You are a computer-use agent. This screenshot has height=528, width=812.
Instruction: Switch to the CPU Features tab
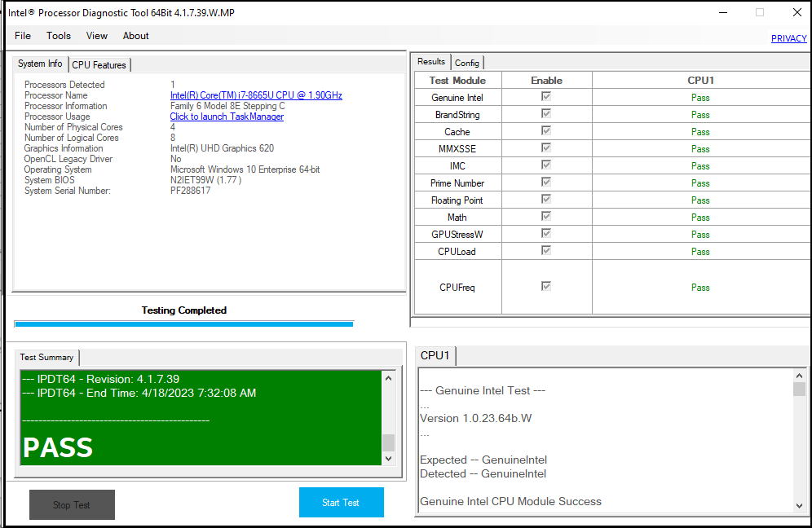[99, 64]
